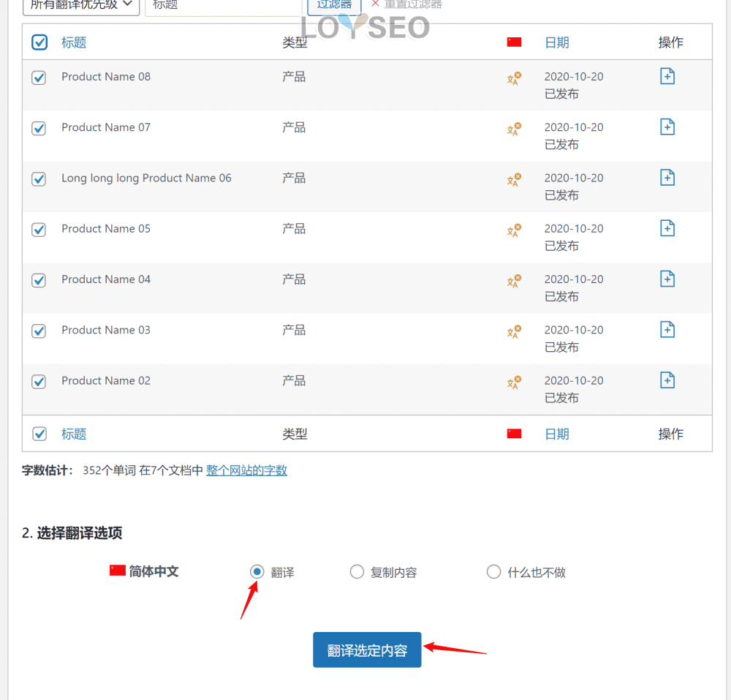731x700 pixels.
Task: Uncheck Product Name 02 checkbox
Action: click(x=39, y=382)
